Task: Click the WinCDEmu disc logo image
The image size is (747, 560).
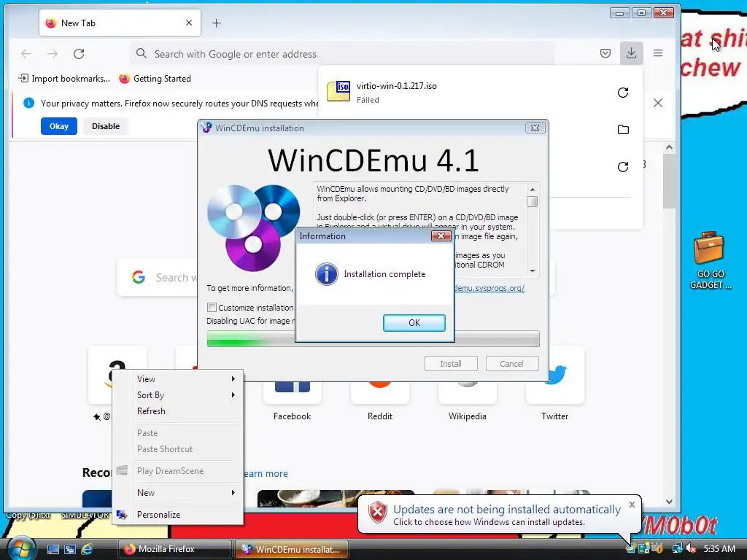Action: [x=253, y=227]
